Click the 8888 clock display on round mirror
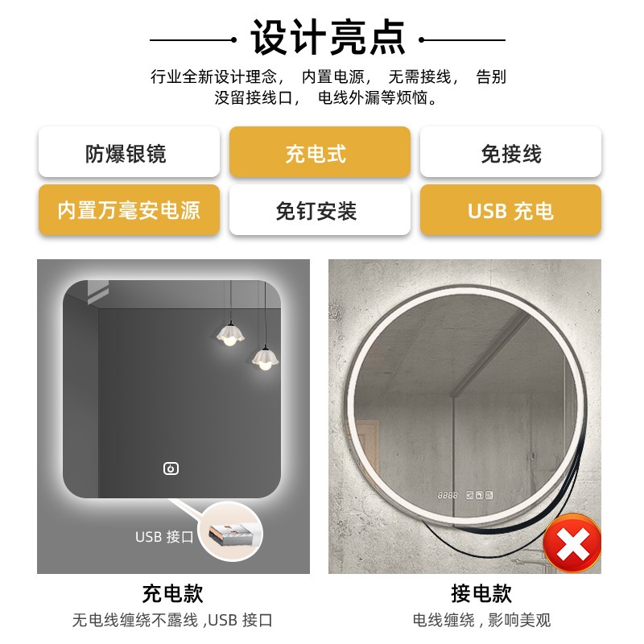This screenshot has height=644, width=644. (x=448, y=495)
